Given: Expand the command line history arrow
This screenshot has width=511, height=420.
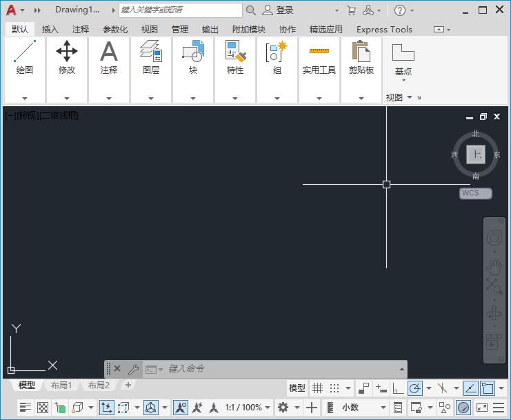Looking at the screenshot, I should (402, 369).
